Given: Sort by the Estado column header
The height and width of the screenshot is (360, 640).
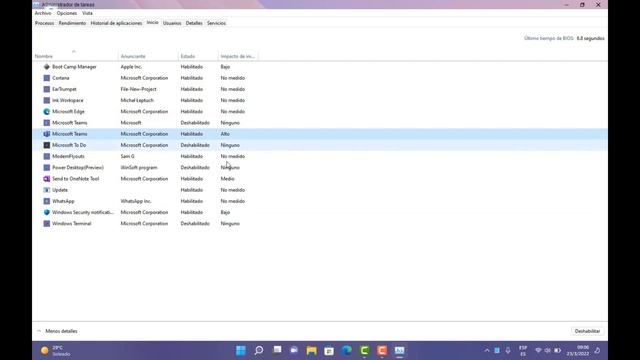Looking at the screenshot, I should coord(198,56).
